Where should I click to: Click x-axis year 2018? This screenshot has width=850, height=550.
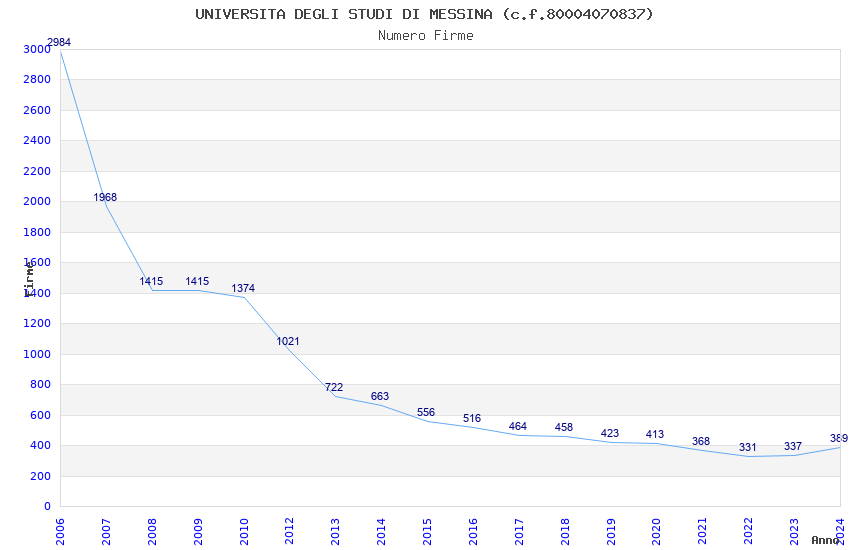point(565,532)
